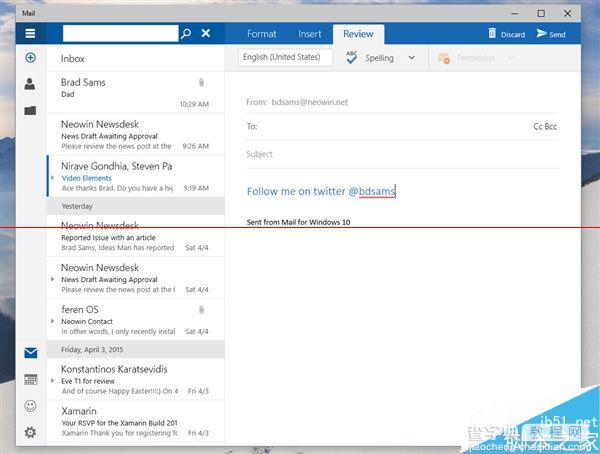
Task: Open the accounts person icon
Action: point(30,83)
